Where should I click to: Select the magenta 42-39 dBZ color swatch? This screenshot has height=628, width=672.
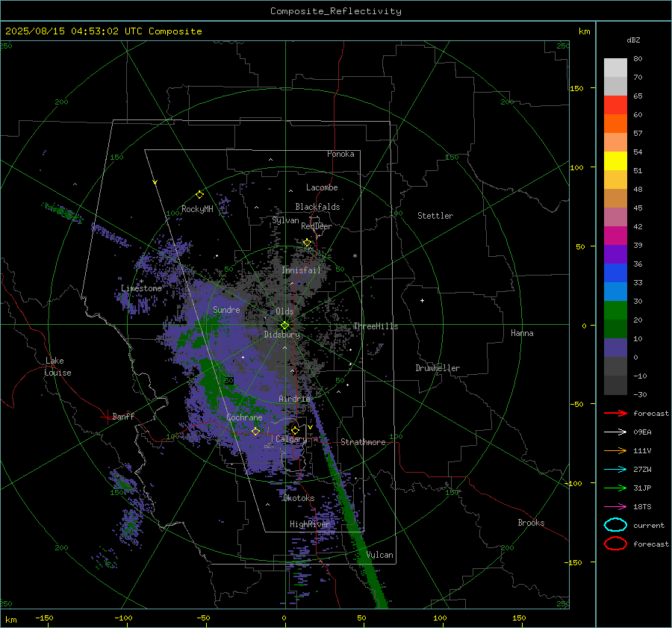615,236
